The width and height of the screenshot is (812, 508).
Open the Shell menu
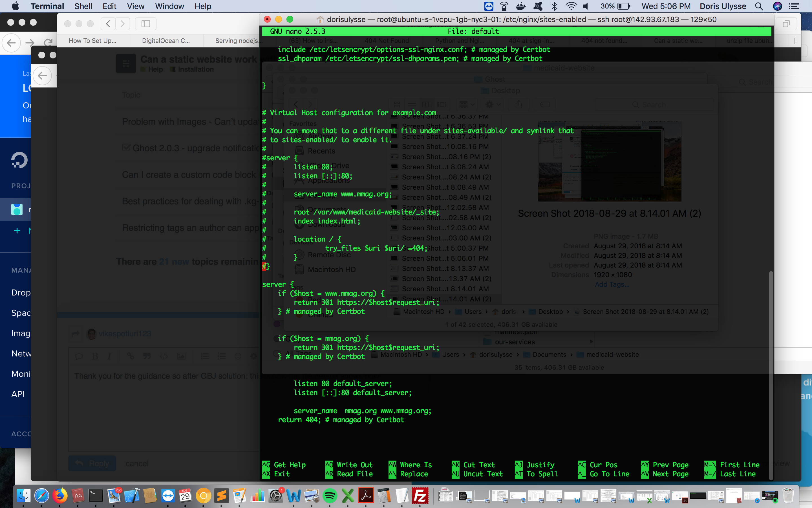pos(83,6)
